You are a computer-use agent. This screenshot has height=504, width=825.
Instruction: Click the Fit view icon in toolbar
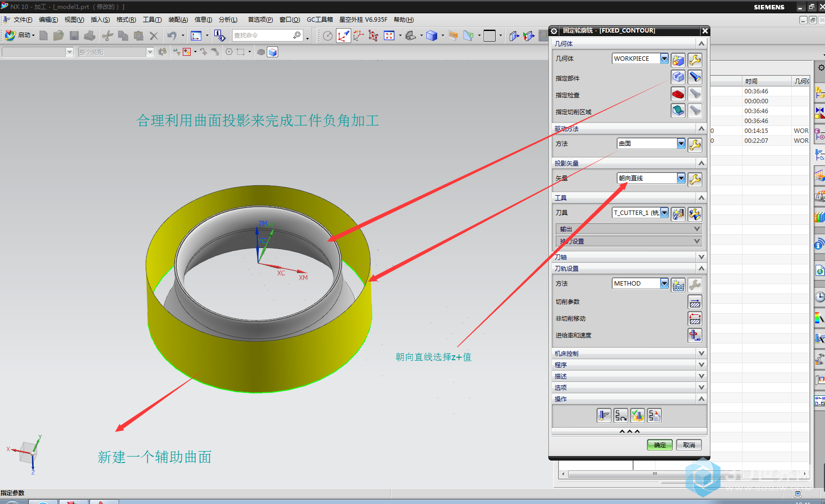389,36
